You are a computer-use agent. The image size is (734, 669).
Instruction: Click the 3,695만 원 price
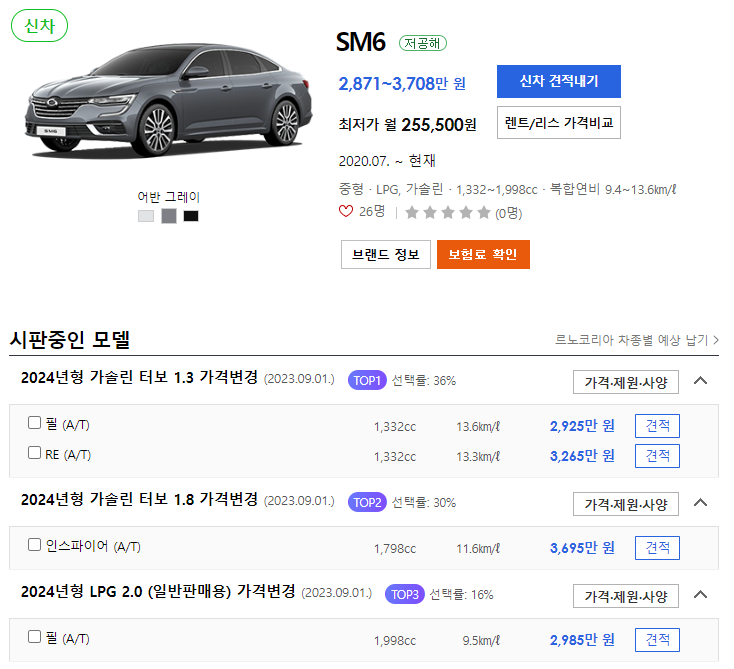pyautogui.click(x=582, y=548)
